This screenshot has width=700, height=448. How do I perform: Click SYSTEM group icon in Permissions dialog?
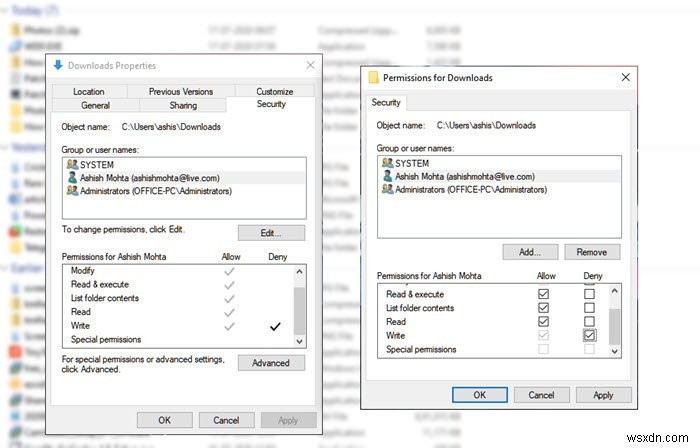tap(387, 163)
